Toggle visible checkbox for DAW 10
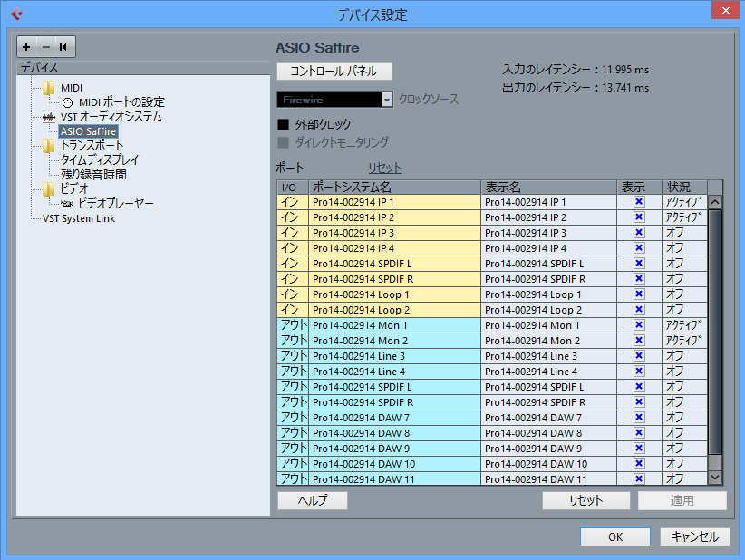This screenshot has height=560, width=745. coord(639,464)
